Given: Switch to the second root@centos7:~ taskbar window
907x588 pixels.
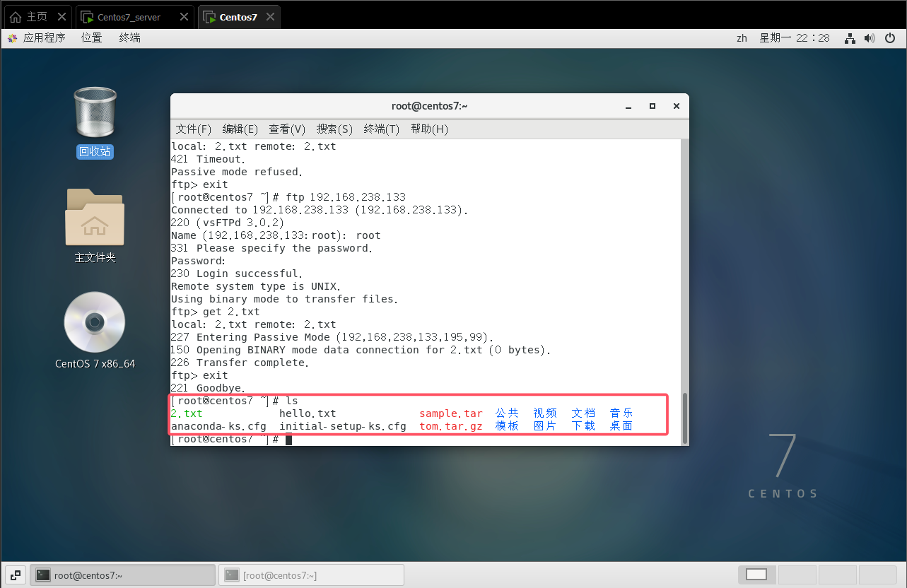Looking at the screenshot, I should coord(311,575).
